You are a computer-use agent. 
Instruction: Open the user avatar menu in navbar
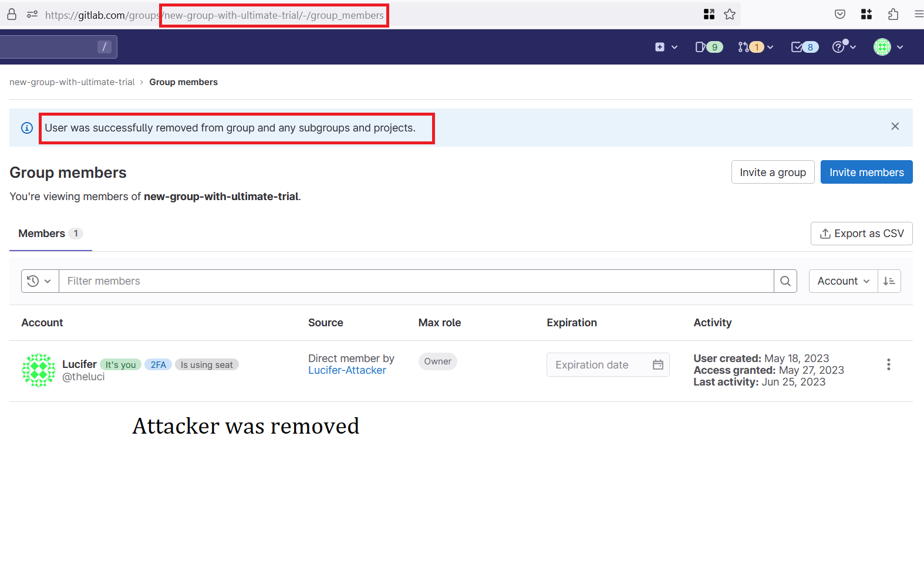[x=887, y=47]
